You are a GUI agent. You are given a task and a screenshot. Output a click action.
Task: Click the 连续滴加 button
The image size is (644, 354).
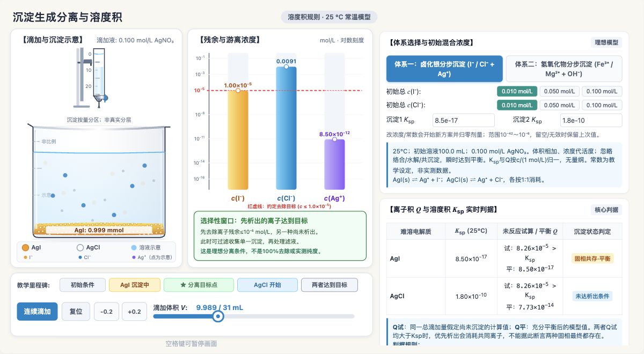(37, 311)
